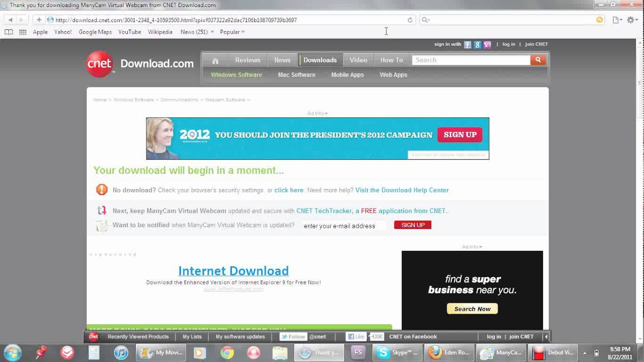Select Mobile Apps submenu
The height and width of the screenshot is (362, 644).
coord(348,74)
